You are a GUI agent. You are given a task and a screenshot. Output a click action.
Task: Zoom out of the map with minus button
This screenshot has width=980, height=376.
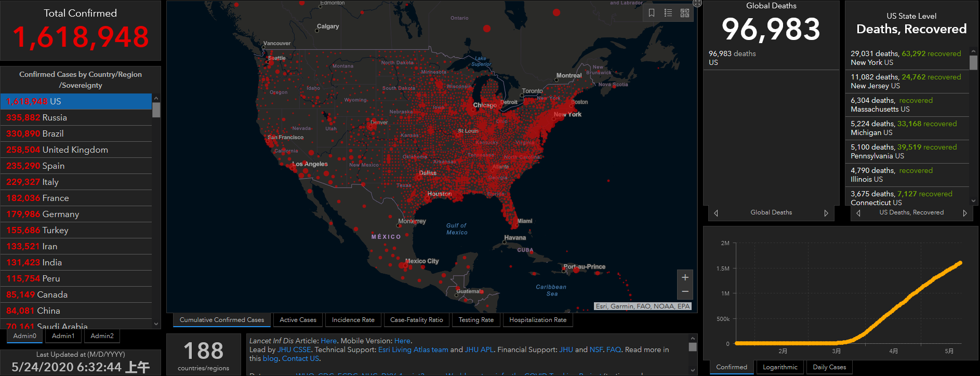685,292
